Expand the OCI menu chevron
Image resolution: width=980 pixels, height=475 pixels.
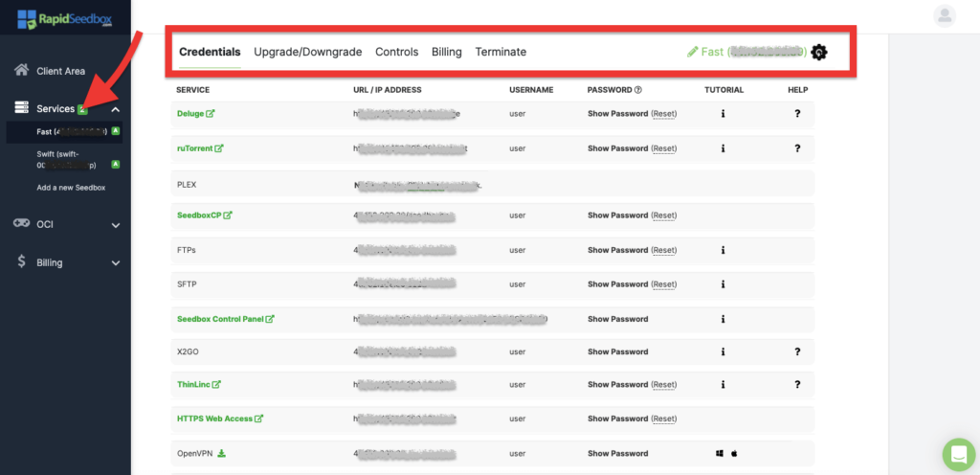[x=116, y=225]
